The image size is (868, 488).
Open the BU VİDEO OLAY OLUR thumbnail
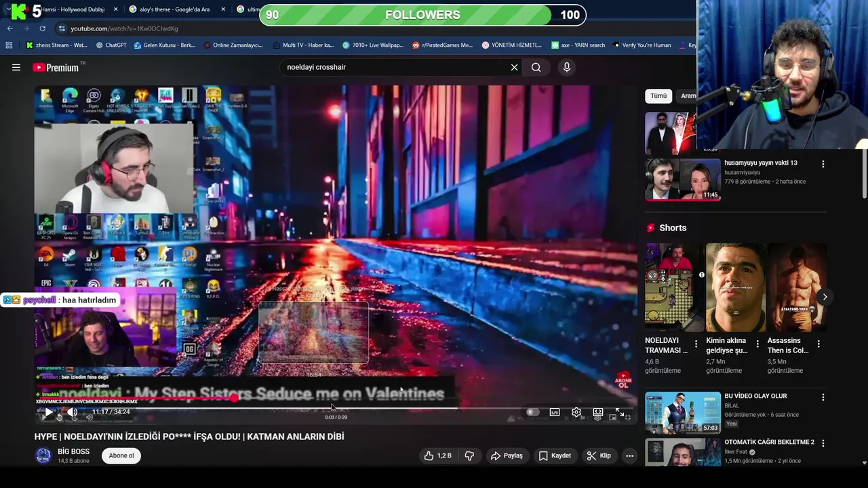683,412
